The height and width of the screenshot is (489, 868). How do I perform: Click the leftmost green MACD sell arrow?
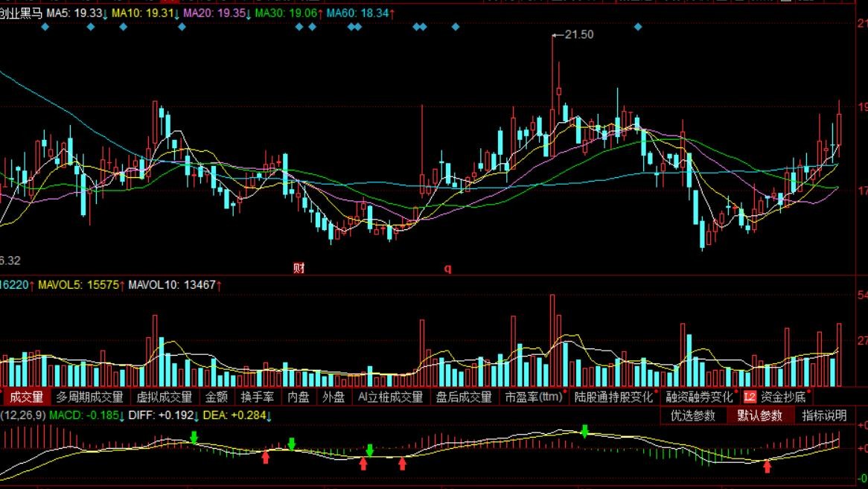[194, 437]
